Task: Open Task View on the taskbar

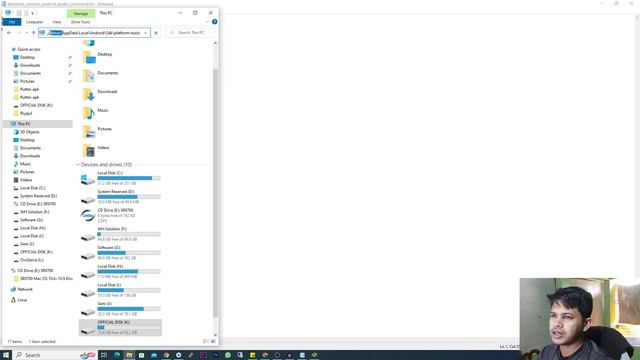Action: 104,355
